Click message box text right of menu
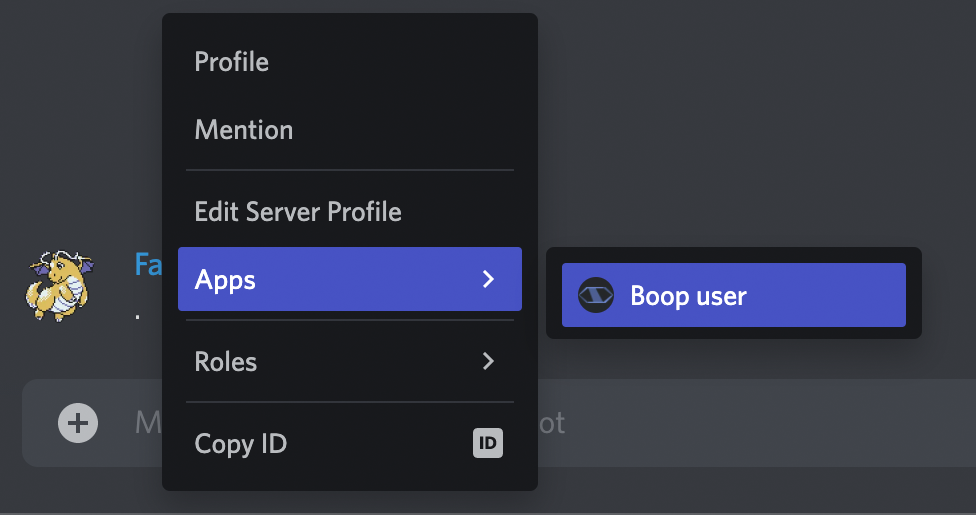The width and height of the screenshot is (976, 515). pyautogui.click(x=553, y=423)
